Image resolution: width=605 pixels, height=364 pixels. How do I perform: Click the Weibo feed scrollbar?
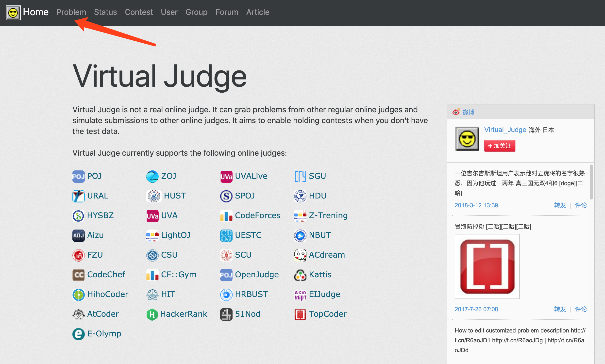pos(591,182)
